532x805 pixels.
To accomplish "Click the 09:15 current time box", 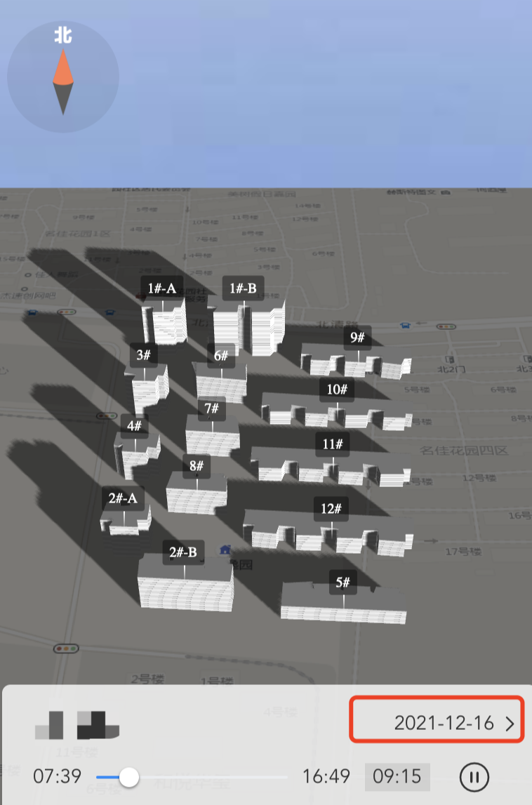I will coord(397,777).
